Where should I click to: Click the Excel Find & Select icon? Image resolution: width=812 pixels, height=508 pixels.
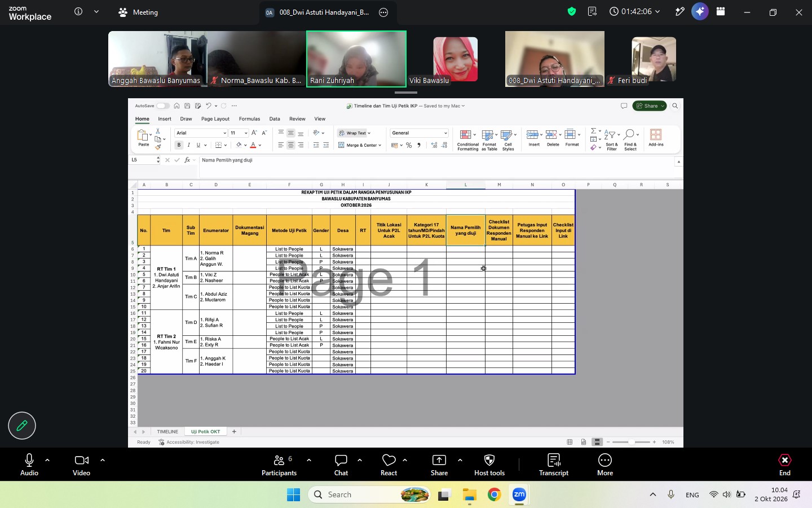[x=630, y=139]
